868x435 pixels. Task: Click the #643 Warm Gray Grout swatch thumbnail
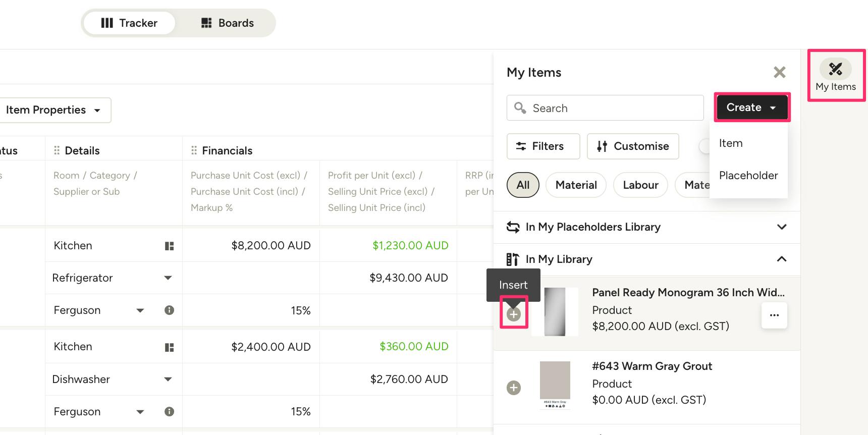(x=555, y=386)
